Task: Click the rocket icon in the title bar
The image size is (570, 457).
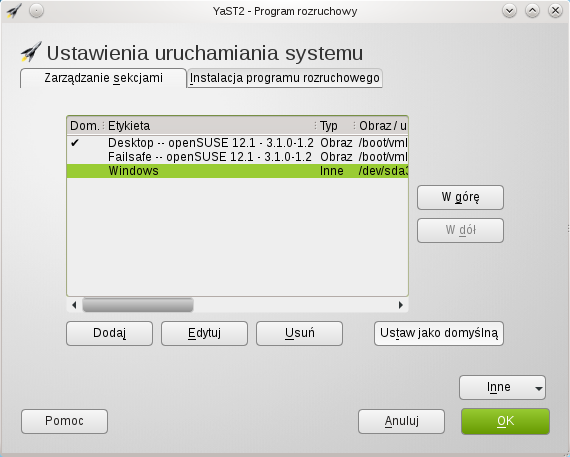Action: click(14, 11)
